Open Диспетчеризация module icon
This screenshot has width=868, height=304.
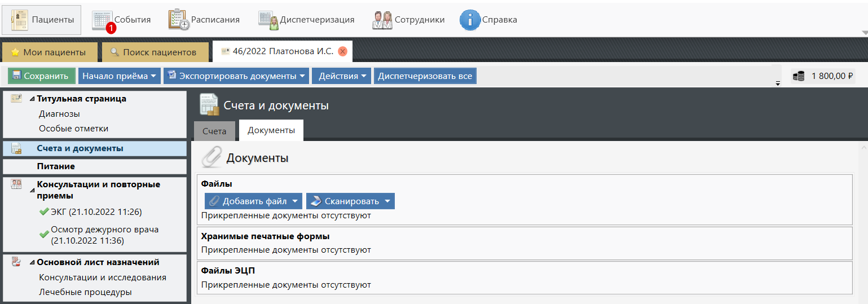pyautogui.click(x=268, y=20)
